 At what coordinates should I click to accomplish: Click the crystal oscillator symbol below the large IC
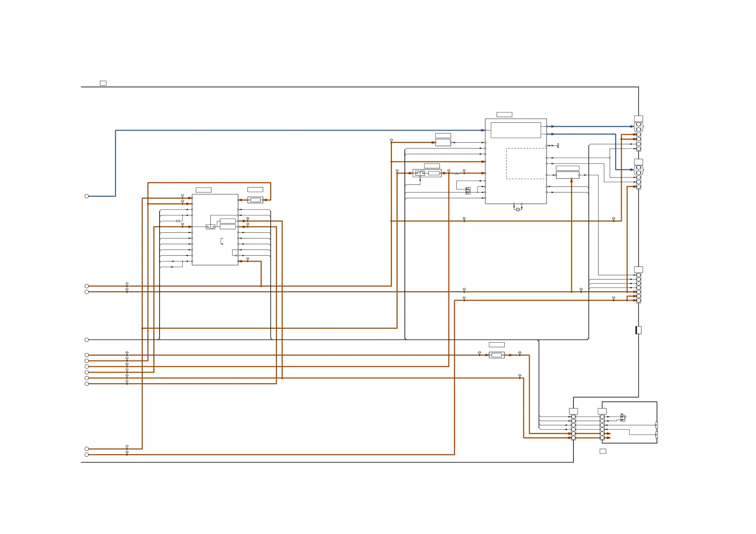click(x=518, y=209)
